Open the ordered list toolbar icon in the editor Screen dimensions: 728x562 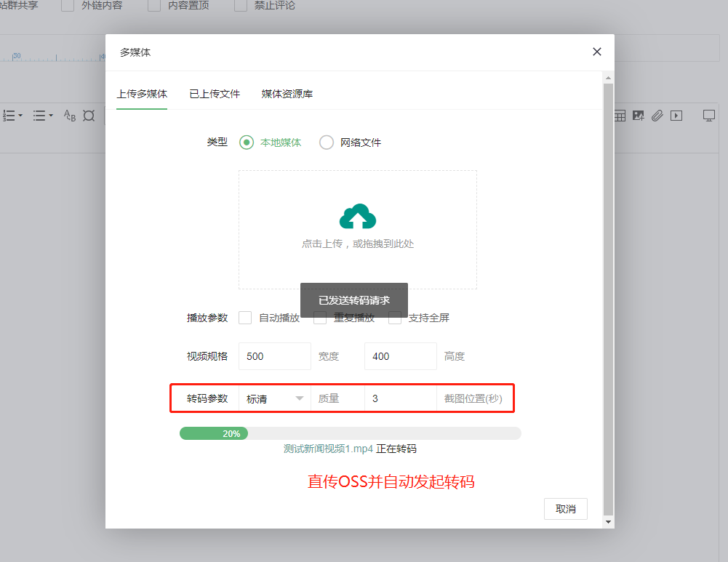pyautogui.click(x=9, y=116)
